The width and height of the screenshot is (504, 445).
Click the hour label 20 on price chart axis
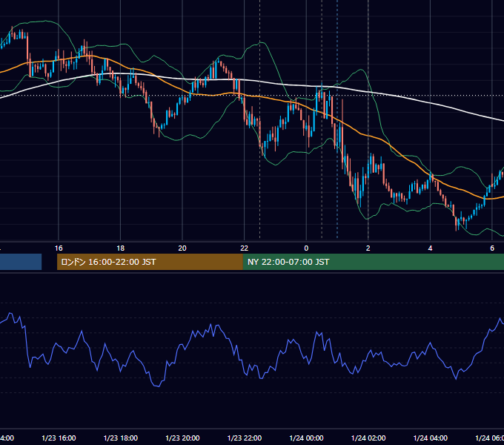182,248
